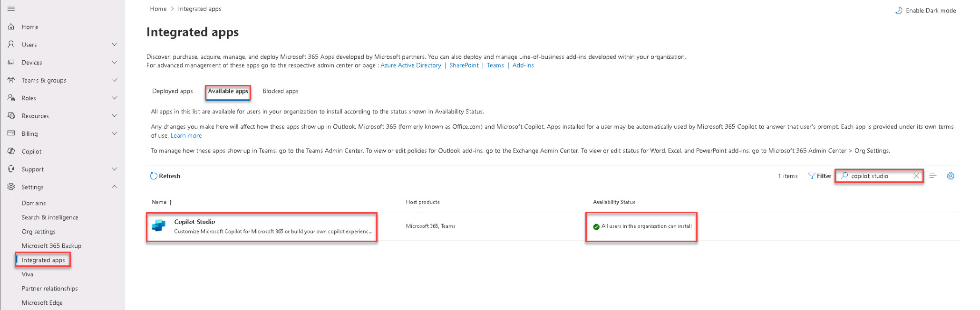The height and width of the screenshot is (310, 980).
Task: Click the Learn more link
Action: 186,136
